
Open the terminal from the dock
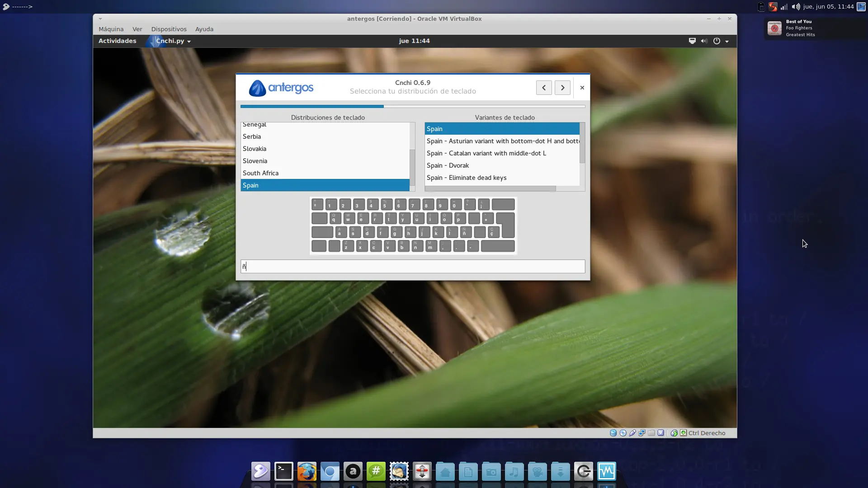284,471
